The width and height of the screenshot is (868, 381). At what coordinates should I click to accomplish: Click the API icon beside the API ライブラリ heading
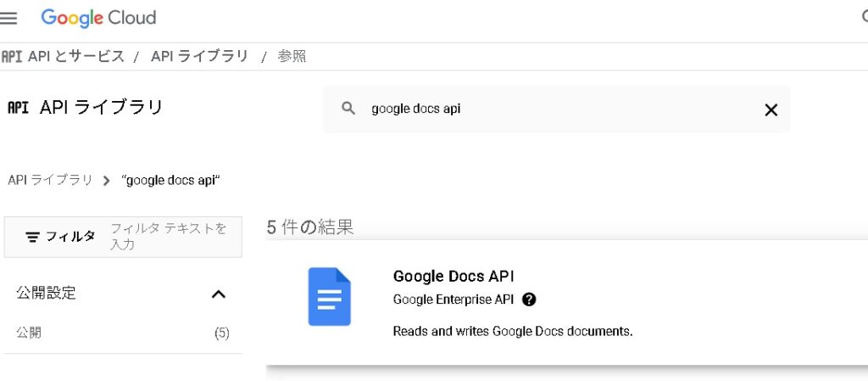18,108
